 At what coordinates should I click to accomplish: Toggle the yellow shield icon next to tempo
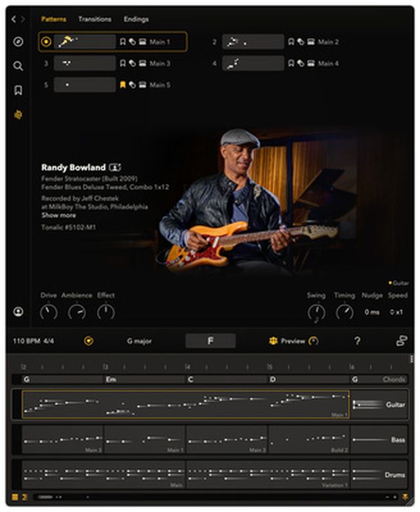point(89,341)
